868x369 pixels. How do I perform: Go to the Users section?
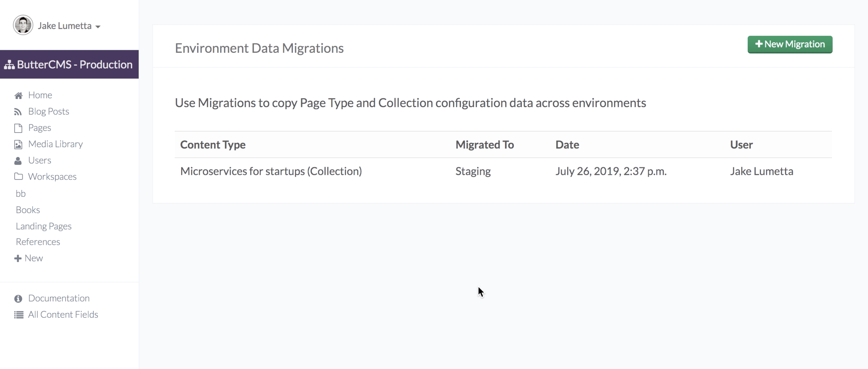pyautogui.click(x=39, y=160)
